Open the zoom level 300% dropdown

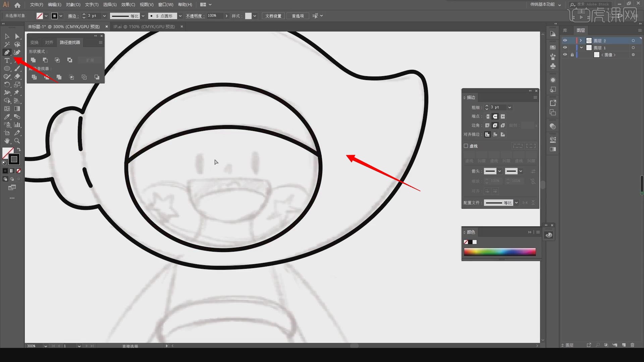coord(45,346)
